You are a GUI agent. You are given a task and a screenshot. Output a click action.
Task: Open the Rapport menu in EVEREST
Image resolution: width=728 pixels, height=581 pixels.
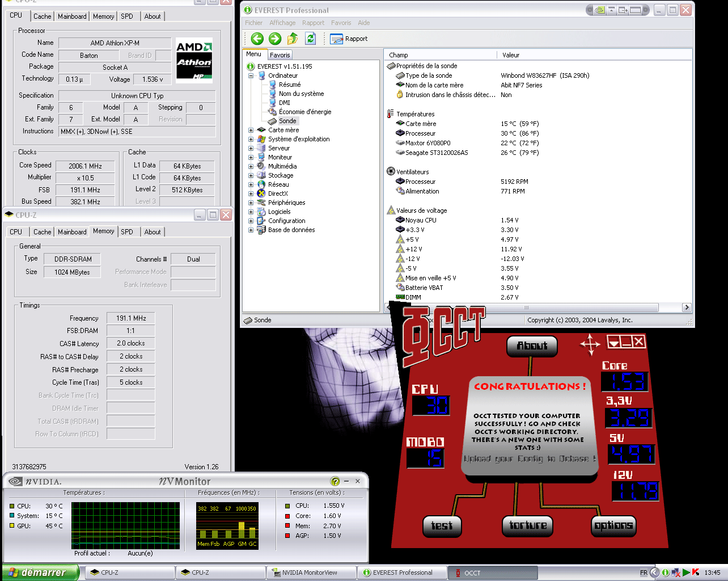[313, 23]
